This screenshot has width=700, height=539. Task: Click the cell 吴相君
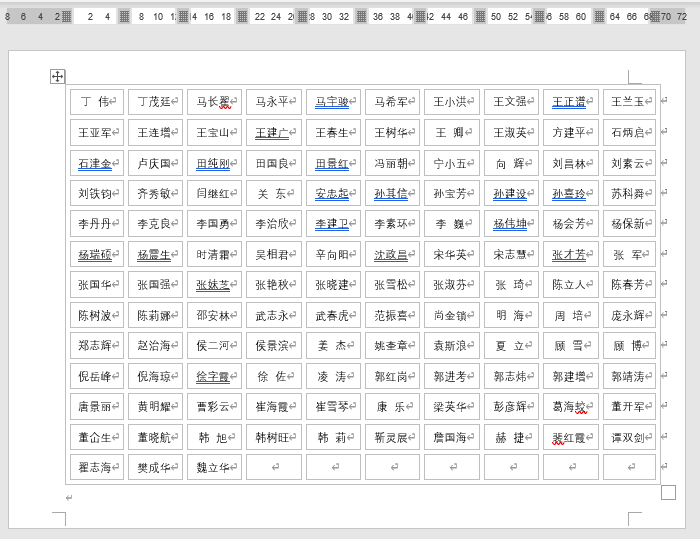[274, 254]
